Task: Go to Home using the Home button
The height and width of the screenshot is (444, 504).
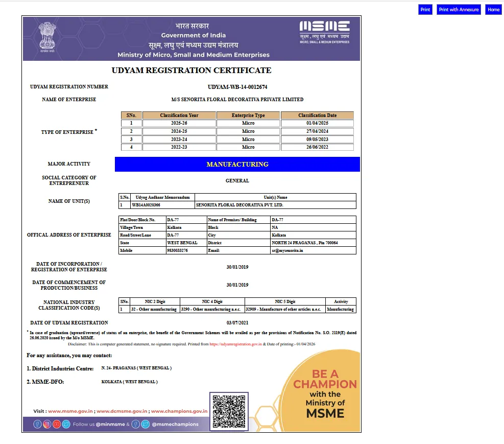Action: [x=493, y=10]
